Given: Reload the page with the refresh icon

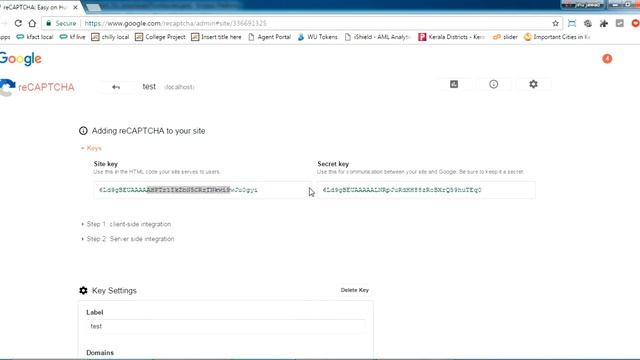Looking at the screenshot, I should click(x=18, y=23).
